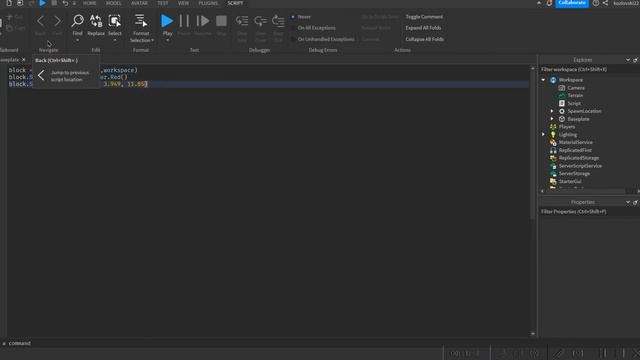The height and width of the screenshot is (360, 640).
Task: Select the Workspace icon in Explorer
Action: (553, 80)
